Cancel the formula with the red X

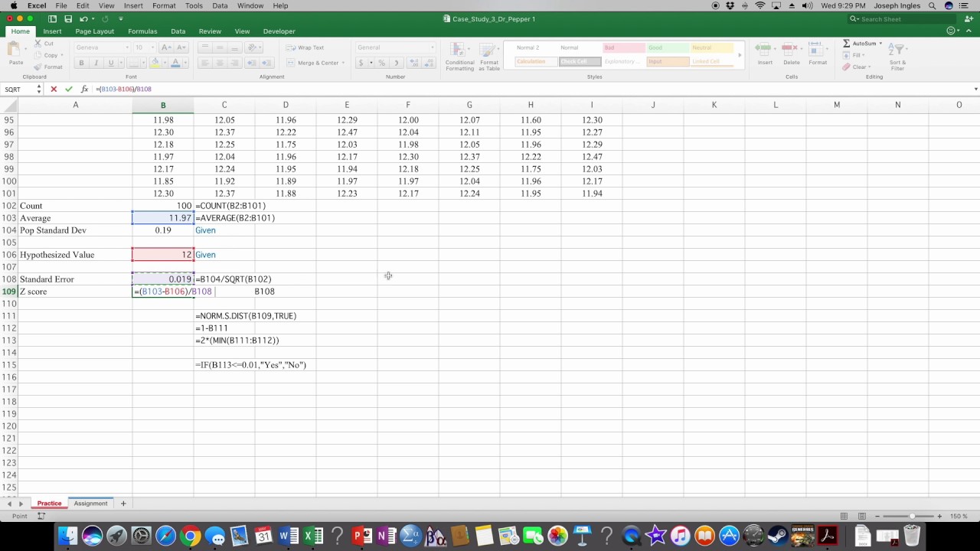click(x=54, y=89)
